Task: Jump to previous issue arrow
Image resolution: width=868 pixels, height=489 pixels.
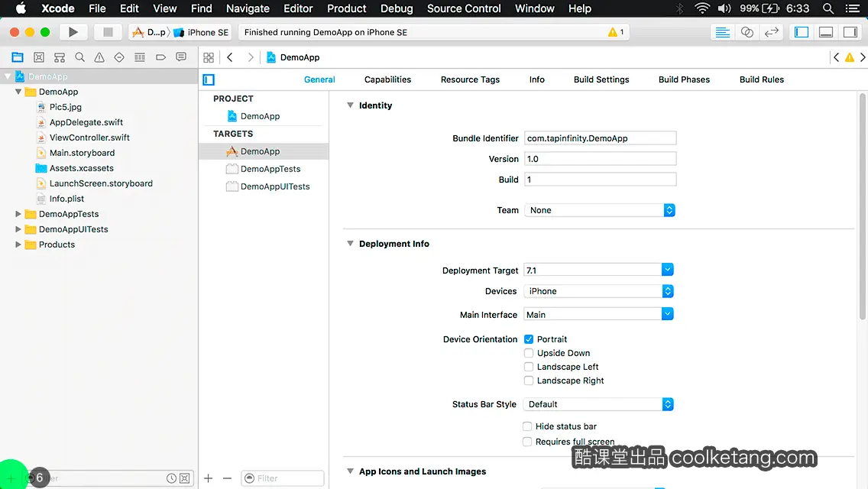Action: coord(836,57)
